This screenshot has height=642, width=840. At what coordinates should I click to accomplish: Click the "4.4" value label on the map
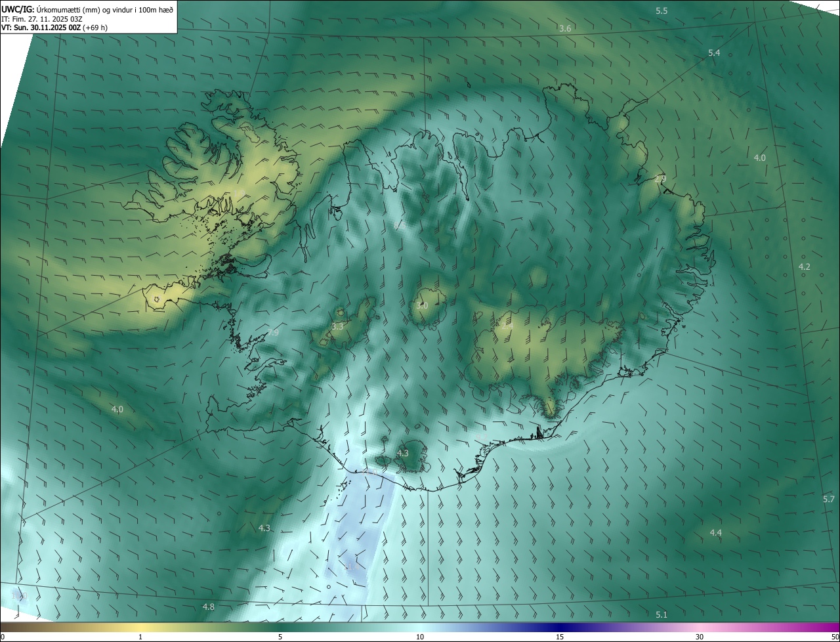coord(715,533)
